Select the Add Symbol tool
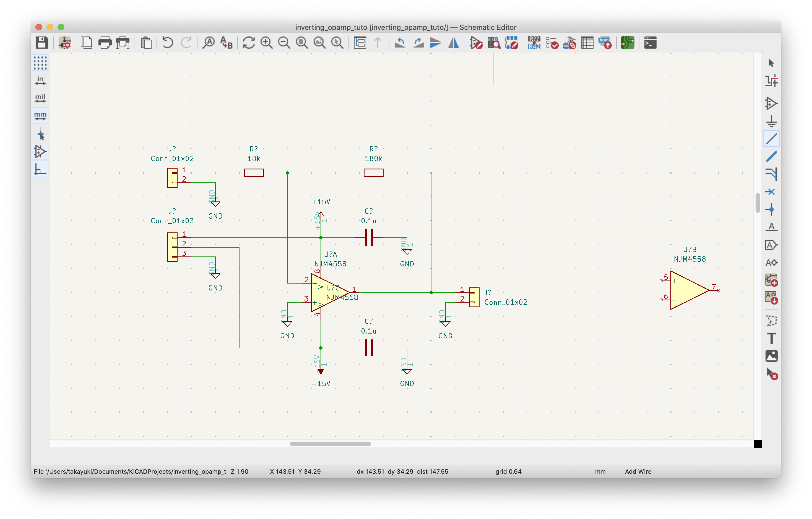The height and width of the screenshot is (519, 812). 771,103
